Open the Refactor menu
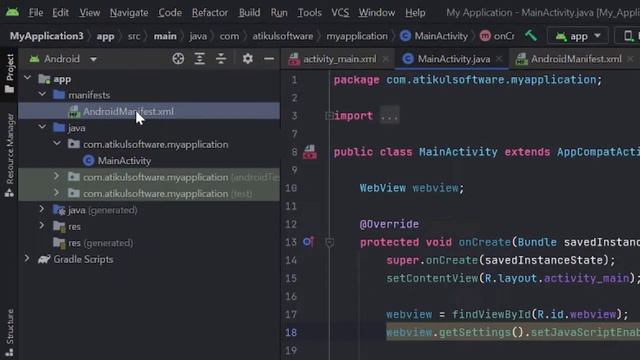Screen dimensions: 640x360 pyautogui.click(x=210, y=13)
